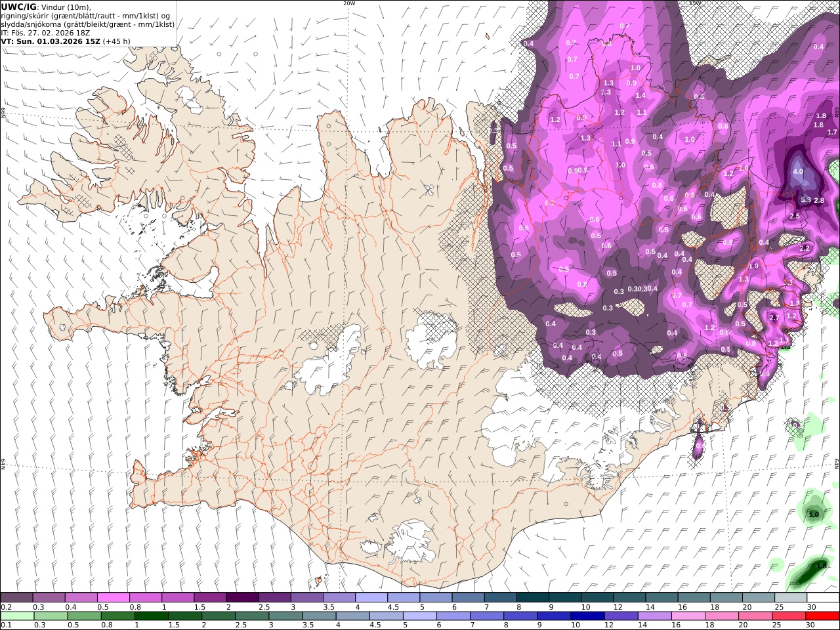Click the UWC/IG title text
This screenshot has width=840, height=630.
(x=19, y=7)
